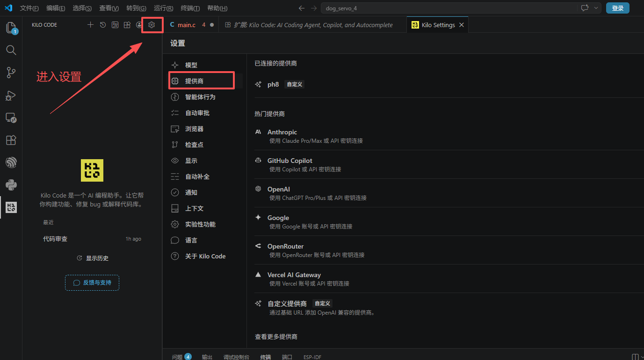The height and width of the screenshot is (360, 644).
Task: Open Kilo Code profile account icon
Action: pos(139,25)
